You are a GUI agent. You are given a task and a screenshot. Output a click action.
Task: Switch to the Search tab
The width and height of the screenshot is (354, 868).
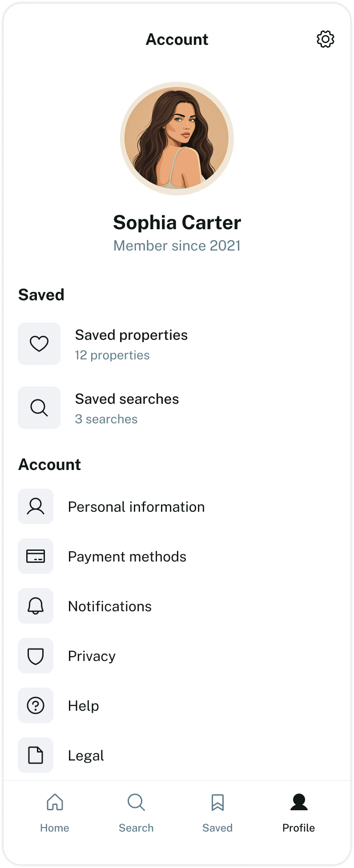click(136, 813)
